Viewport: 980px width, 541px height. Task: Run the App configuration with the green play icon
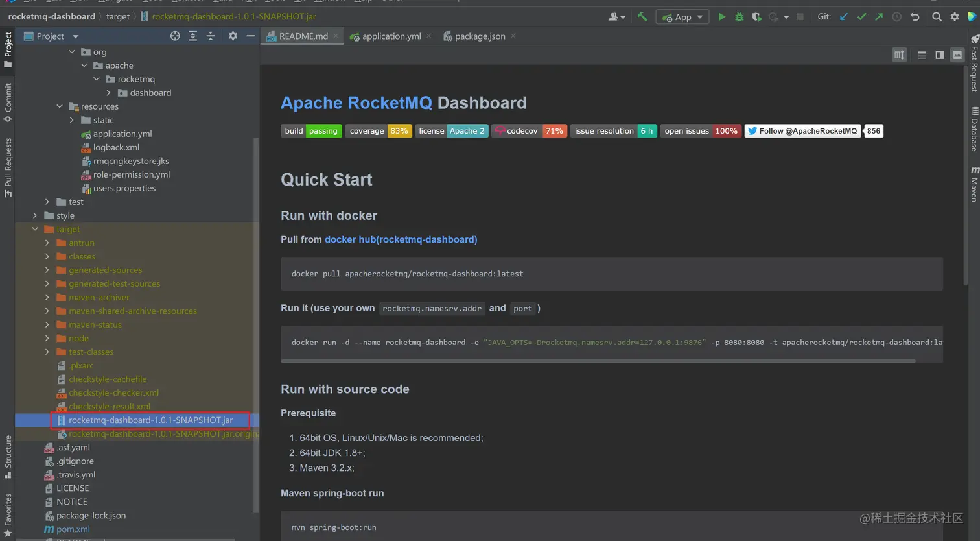(x=721, y=17)
